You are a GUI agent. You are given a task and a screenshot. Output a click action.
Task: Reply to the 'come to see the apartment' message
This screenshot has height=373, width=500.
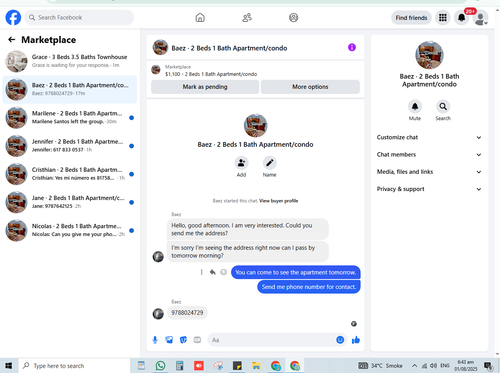pyautogui.click(x=212, y=272)
